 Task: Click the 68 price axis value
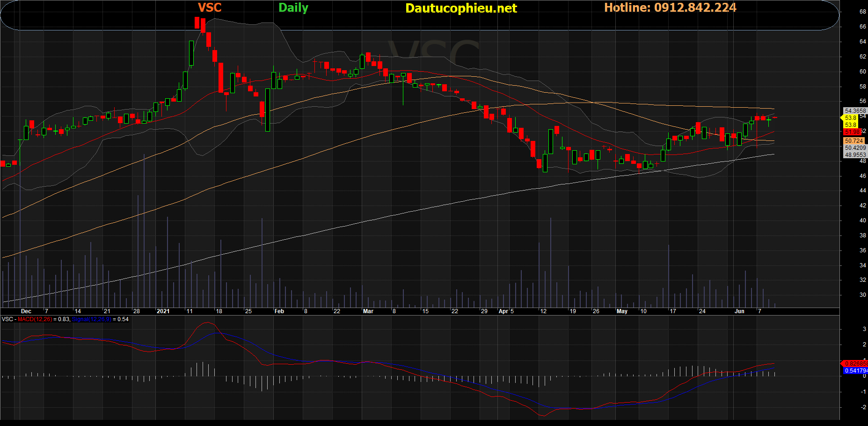click(x=863, y=12)
